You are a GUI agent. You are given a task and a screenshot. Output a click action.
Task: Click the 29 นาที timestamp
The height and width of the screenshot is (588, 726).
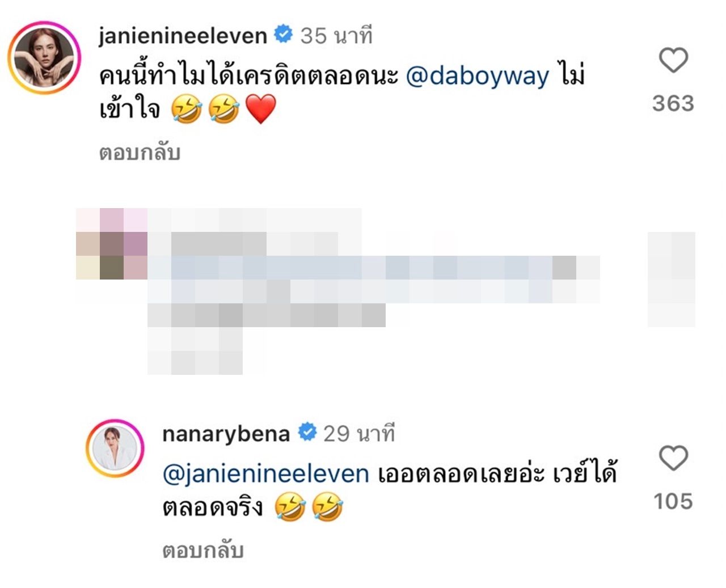(x=359, y=434)
